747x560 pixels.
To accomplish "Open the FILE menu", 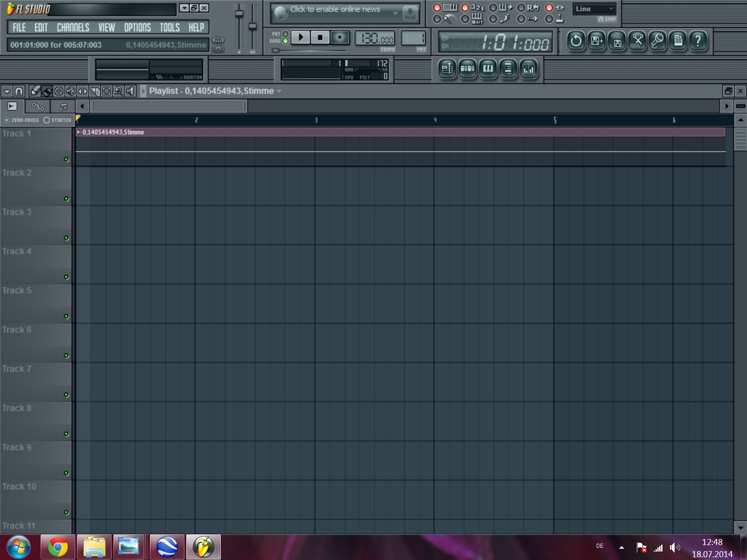I will tap(19, 28).
